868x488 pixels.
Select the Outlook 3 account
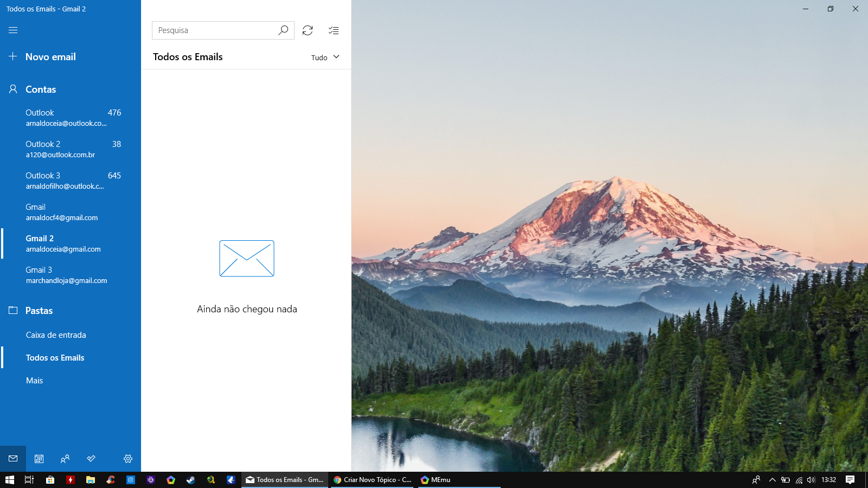(71, 181)
